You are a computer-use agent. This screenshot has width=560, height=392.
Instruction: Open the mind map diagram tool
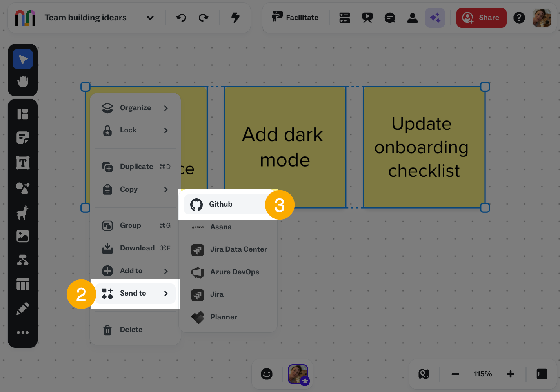(23, 260)
